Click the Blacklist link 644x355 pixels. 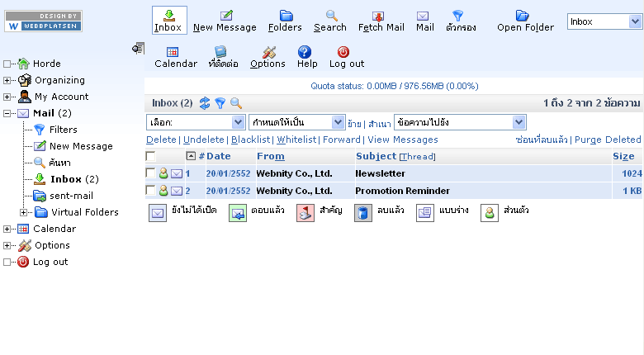(250, 140)
